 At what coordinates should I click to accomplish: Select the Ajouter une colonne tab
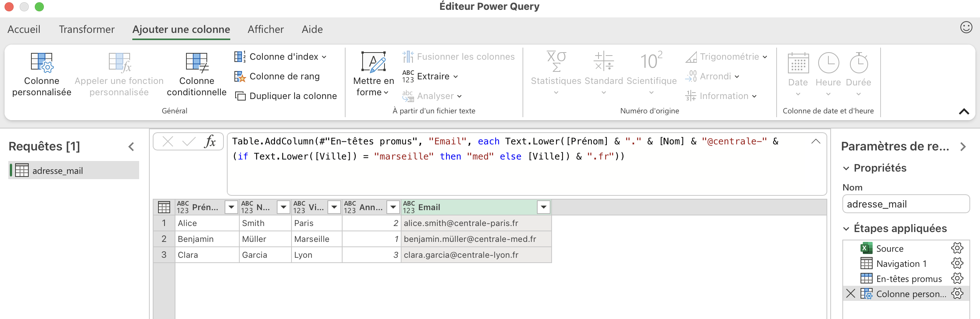(x=181, y=29)
